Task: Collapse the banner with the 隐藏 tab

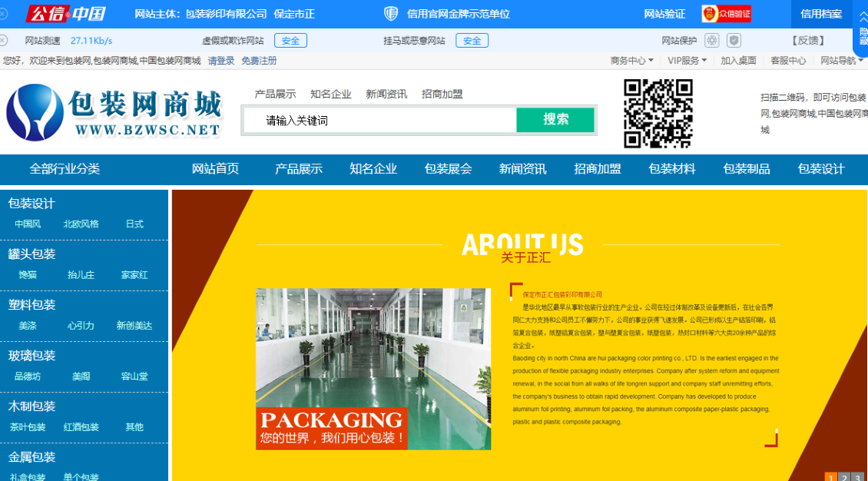Action: tap(861, 31)
